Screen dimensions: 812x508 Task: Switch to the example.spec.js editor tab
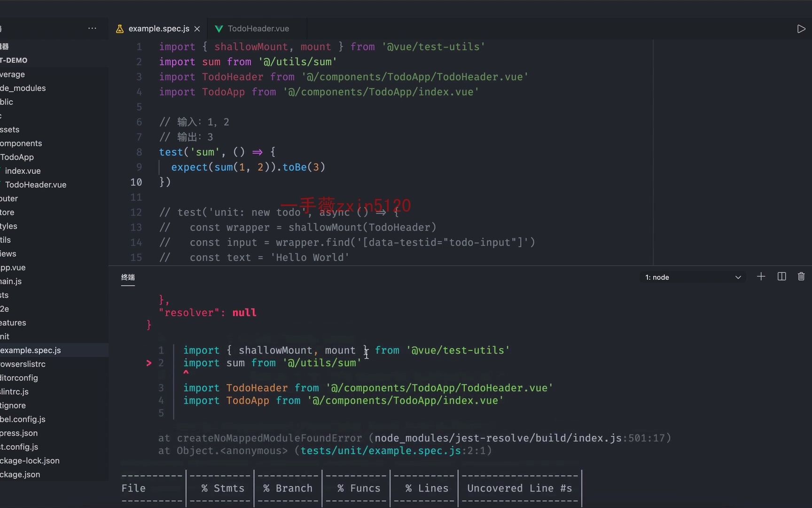point(159,29)
